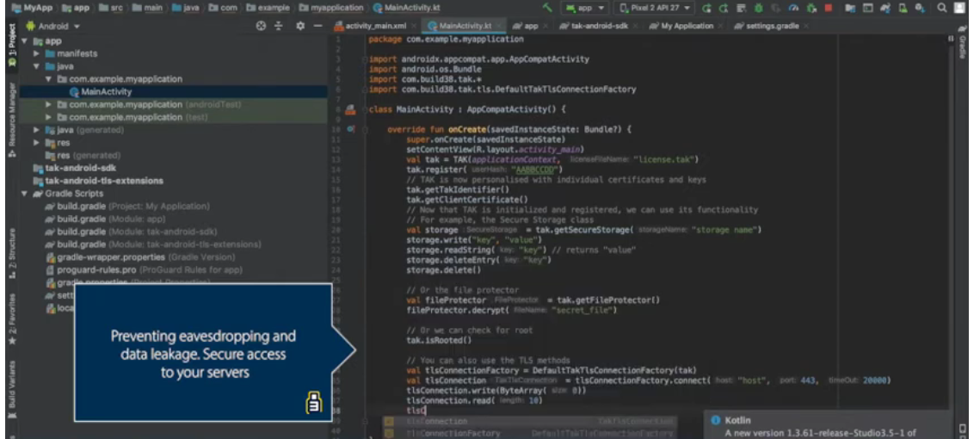The image size is (980, 439).
Task: Close the settings.gradle tab
Action: pos(805,27)
